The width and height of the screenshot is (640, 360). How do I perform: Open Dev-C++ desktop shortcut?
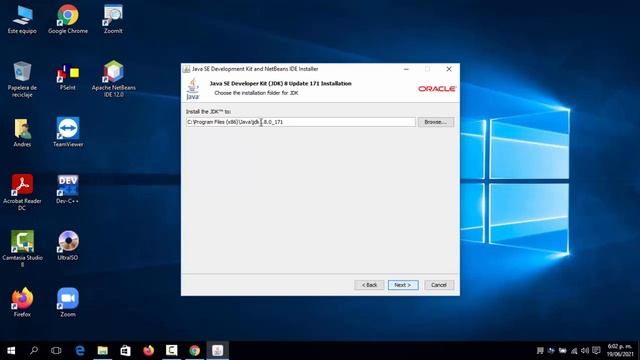[x=68, y=189]
